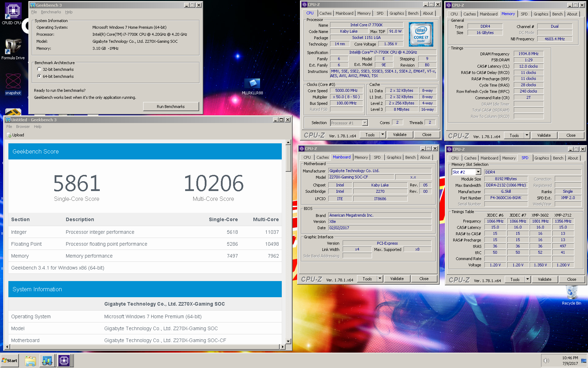This screenshot has width=588, height=368.
Task: Click the volume speaker tray icon
Action: pos(546,361)
